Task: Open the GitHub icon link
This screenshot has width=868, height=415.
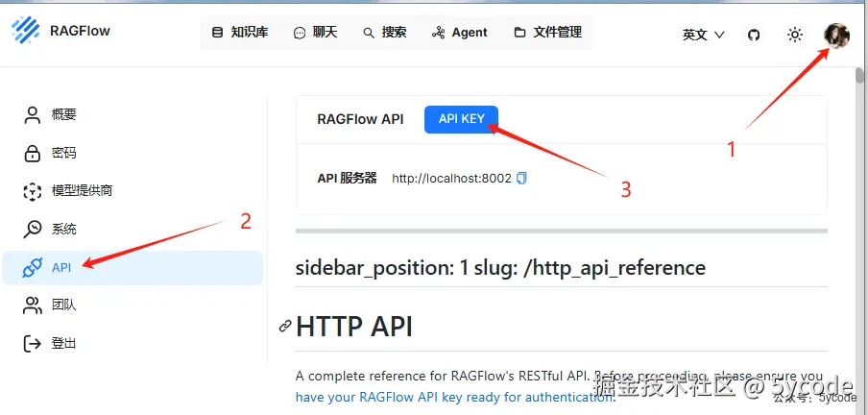Action: point(754,35)
